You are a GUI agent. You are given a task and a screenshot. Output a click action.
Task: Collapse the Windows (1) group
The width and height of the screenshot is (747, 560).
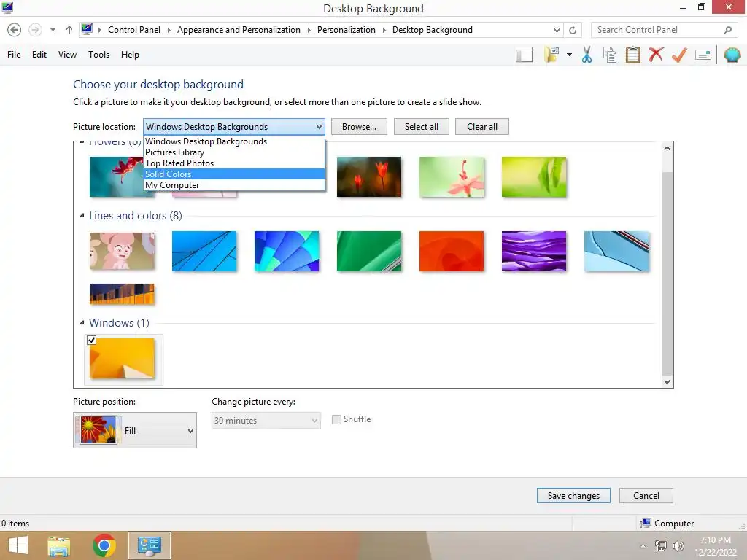(82, 323)
